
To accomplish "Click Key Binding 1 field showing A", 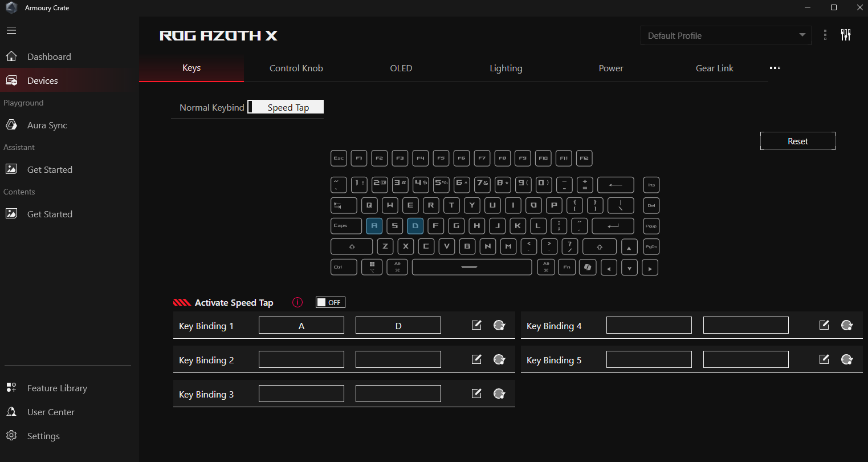I will point(301,326).
